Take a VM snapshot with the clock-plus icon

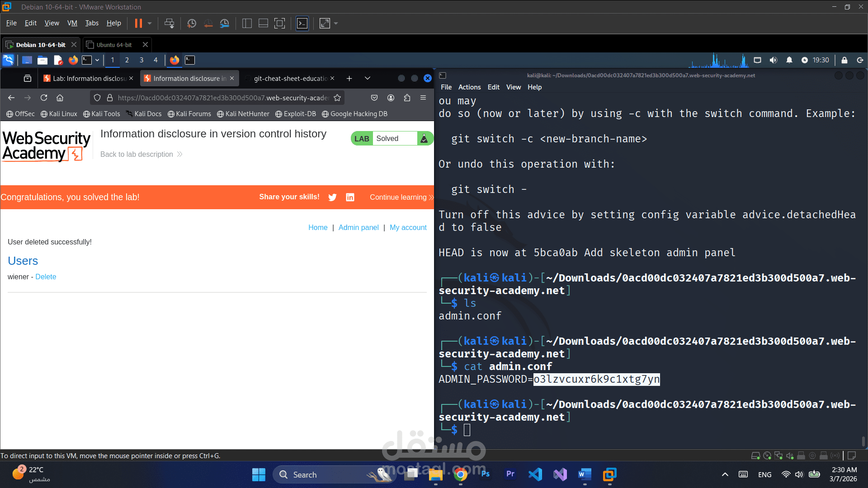192,23
